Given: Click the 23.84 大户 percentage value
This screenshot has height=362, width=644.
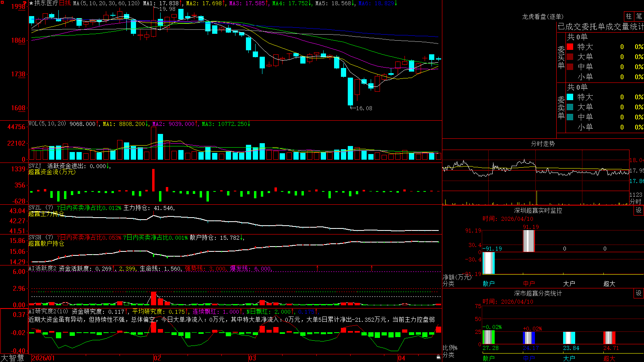Looking at the screenshot, I should [571, 348].
